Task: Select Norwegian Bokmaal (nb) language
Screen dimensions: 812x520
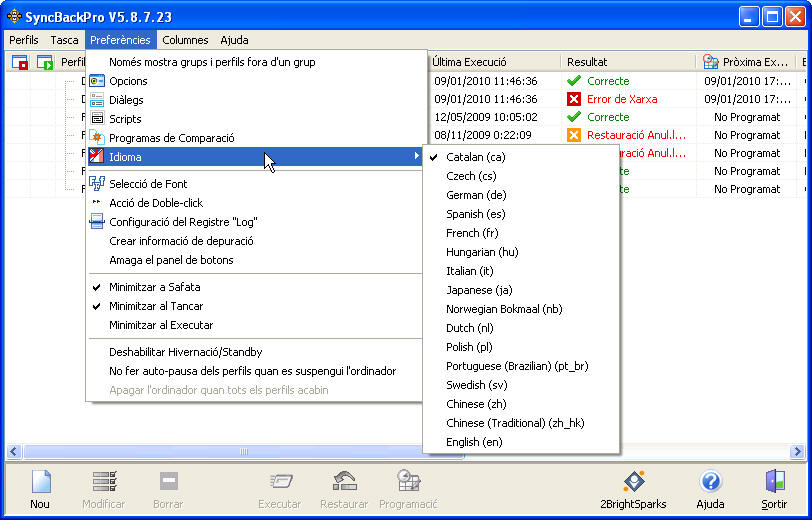Action: 521,309
